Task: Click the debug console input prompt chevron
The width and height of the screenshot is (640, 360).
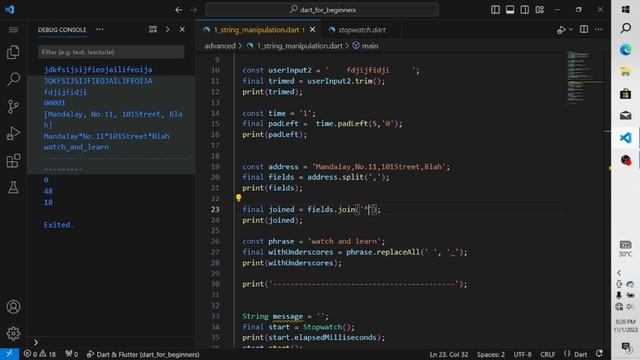Action: tap(36, 342)
